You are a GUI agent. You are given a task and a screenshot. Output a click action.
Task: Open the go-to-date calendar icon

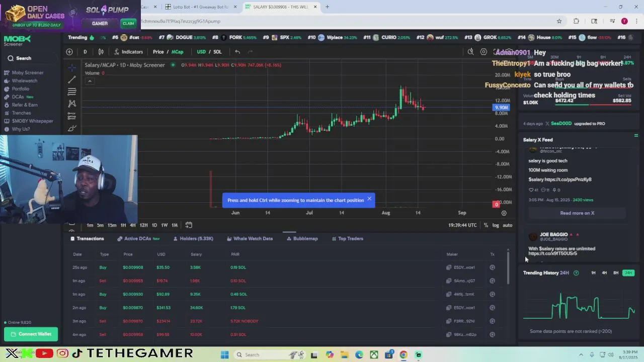coord(189,225)
